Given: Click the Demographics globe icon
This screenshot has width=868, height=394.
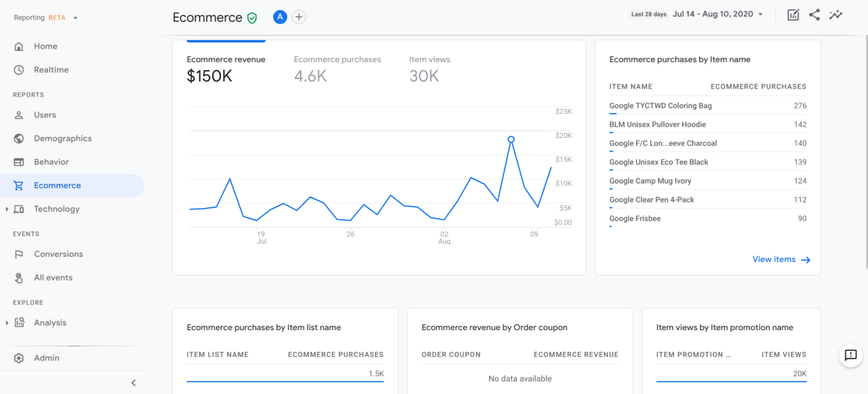Looking at the screenshot, I should click(19, 138).
